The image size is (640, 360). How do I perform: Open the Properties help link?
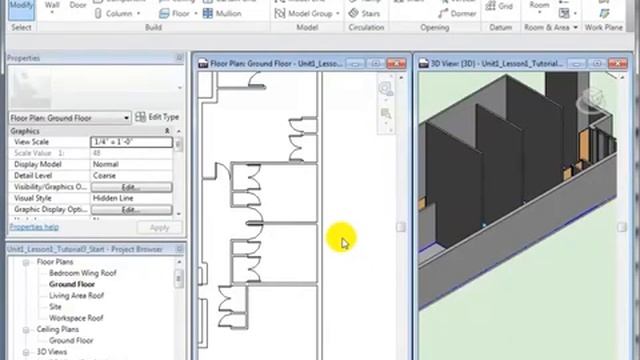(34, 227)
